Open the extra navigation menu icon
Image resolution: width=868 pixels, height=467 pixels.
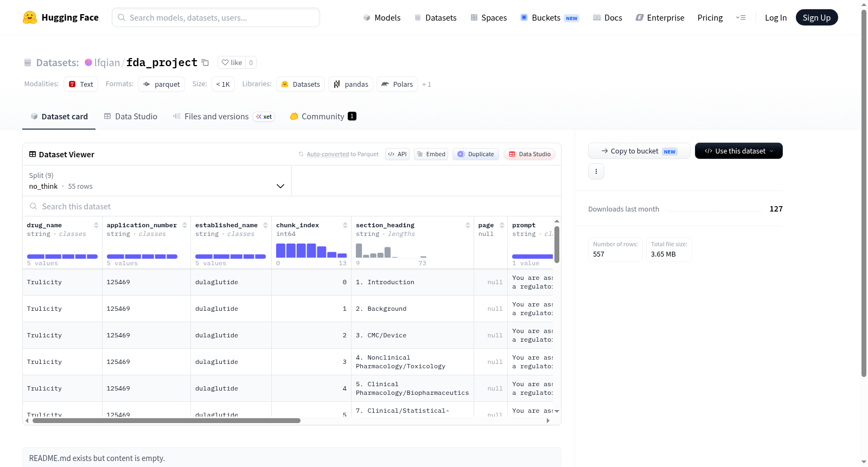(741, 17)
